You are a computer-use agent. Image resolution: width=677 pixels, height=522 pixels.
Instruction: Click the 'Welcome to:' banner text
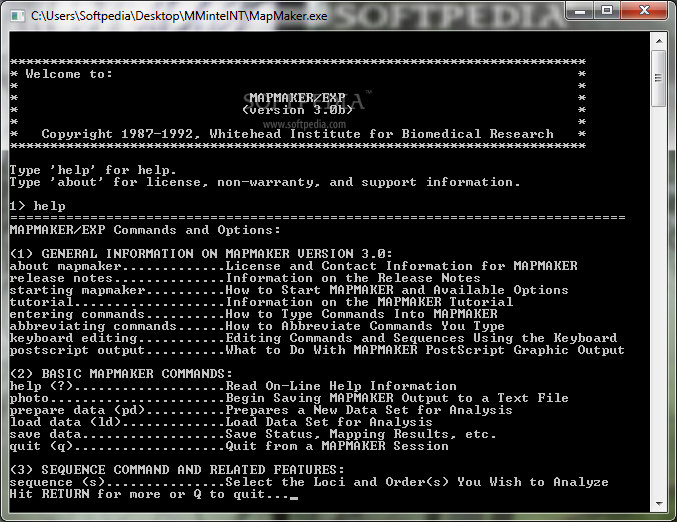coord(69,74)
